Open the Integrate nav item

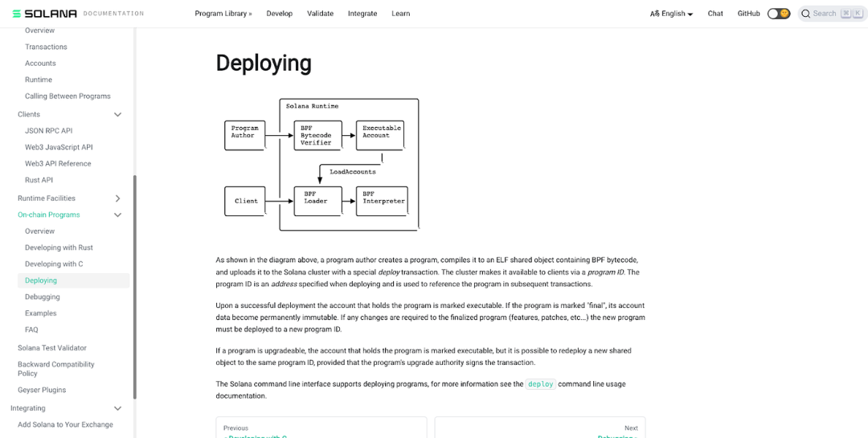(362, 14)
